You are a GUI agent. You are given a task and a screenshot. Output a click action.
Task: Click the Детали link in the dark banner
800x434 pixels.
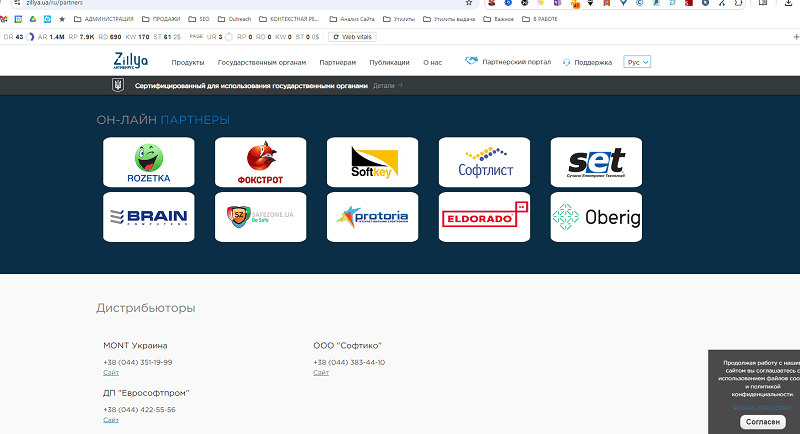(384, 86)
